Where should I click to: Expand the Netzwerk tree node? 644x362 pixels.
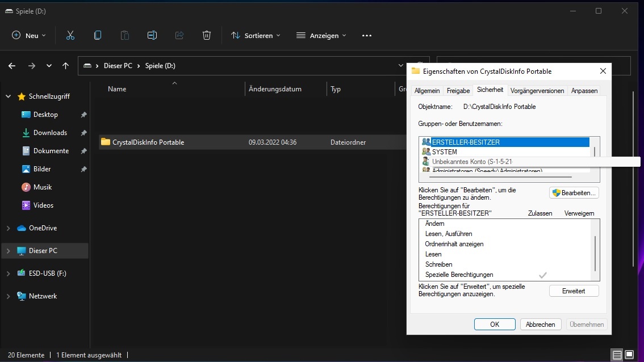8,296
